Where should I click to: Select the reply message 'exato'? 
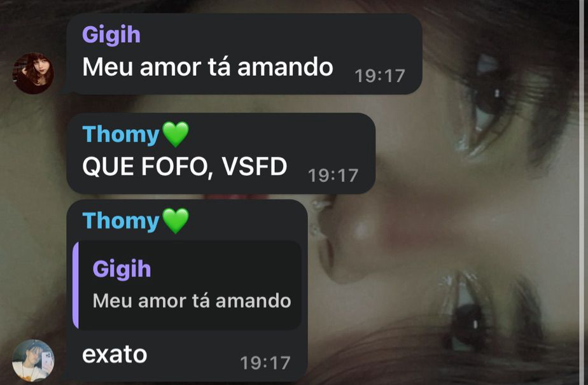pyautogui.click(x=115, y=354)
